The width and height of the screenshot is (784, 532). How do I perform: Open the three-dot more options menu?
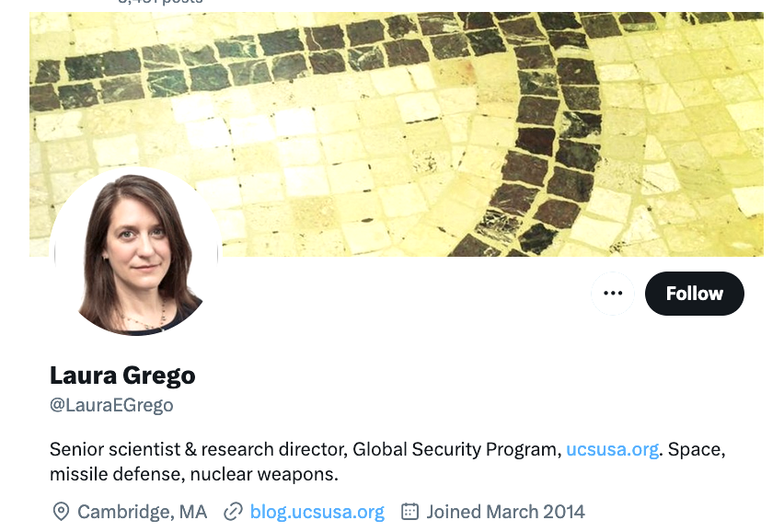(x=613, y=294)
